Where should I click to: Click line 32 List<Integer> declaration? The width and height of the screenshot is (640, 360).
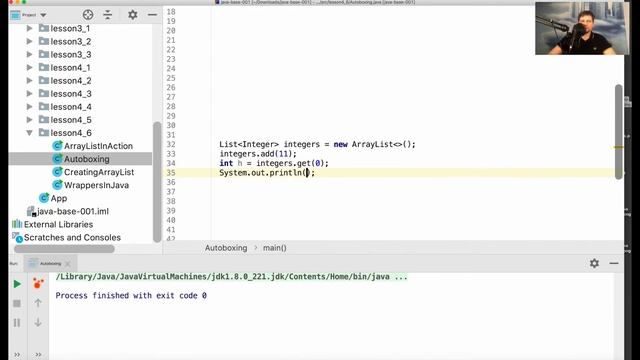317,144
